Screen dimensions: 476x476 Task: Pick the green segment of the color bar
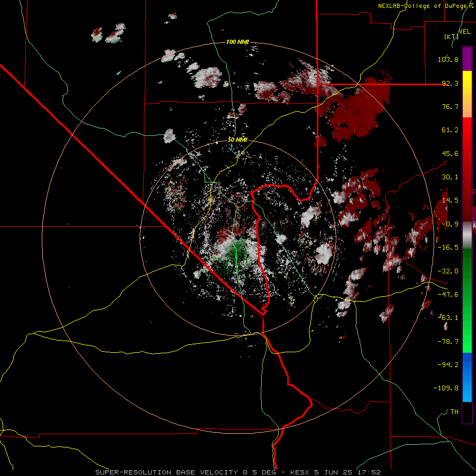467,300
